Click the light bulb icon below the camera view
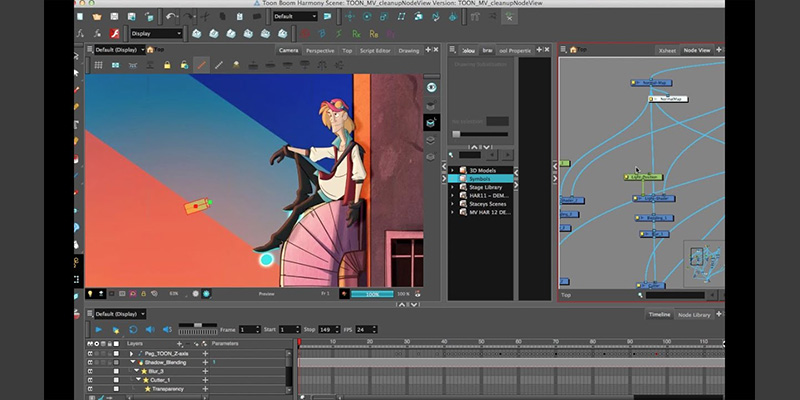 (x=90, y=294)
